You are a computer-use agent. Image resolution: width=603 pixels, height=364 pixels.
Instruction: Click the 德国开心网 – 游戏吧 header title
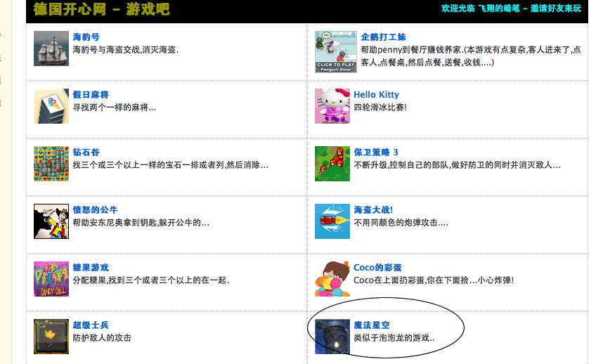[101, 9]
